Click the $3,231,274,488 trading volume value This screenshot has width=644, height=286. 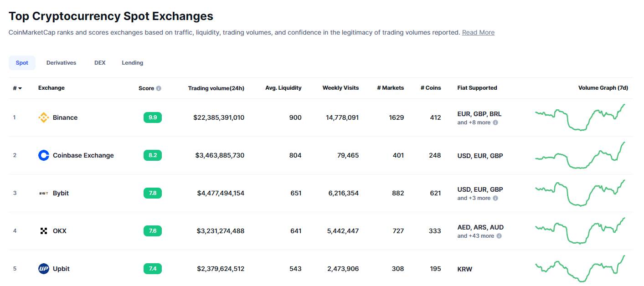(x=221, y=231)
